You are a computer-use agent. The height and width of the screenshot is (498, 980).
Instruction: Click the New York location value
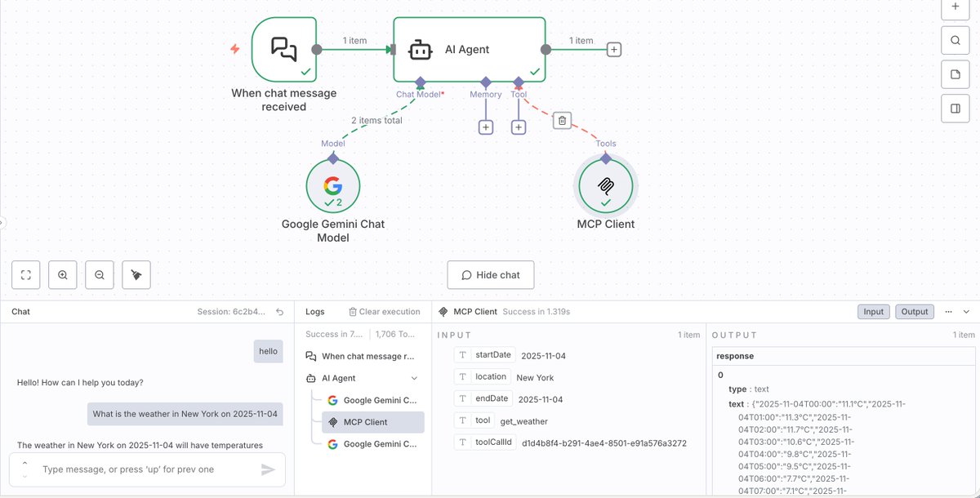coord(535,378)
